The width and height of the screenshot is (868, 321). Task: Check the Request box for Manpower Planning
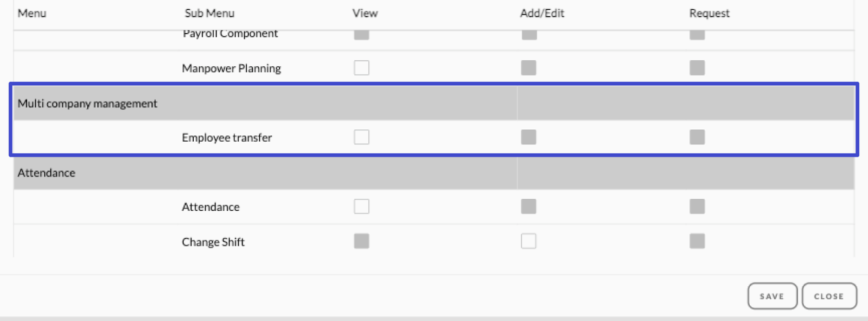(697, 68)
